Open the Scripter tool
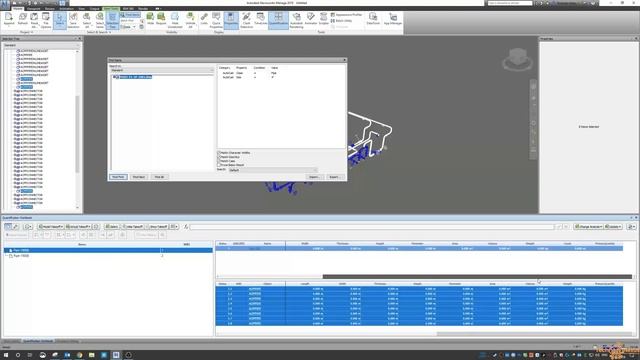 coord(323,19)
